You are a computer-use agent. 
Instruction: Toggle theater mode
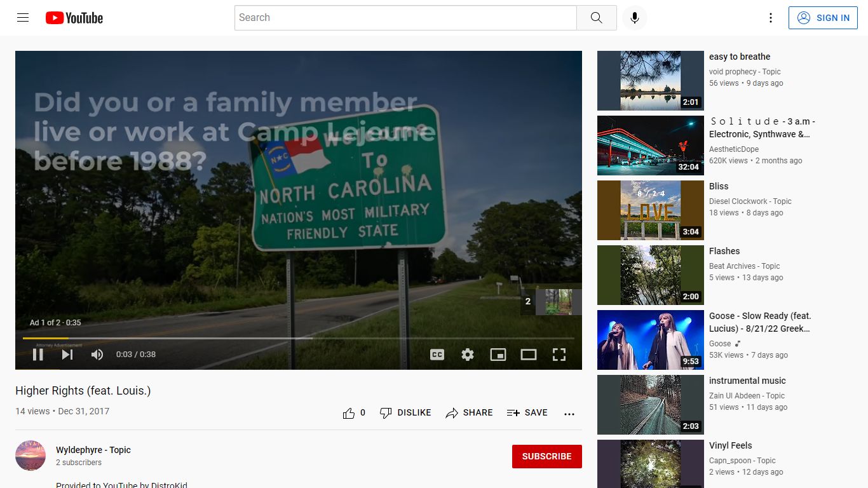(529, 355)
